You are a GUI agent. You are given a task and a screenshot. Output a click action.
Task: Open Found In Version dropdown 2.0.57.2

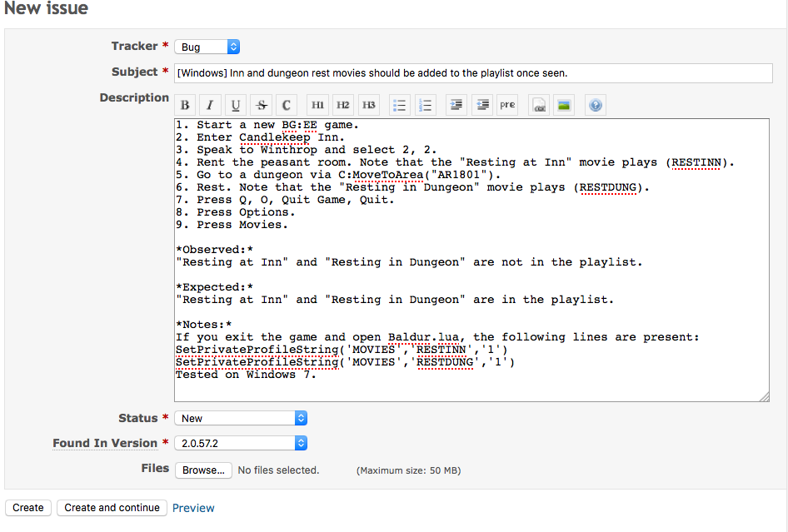[241, 443]
